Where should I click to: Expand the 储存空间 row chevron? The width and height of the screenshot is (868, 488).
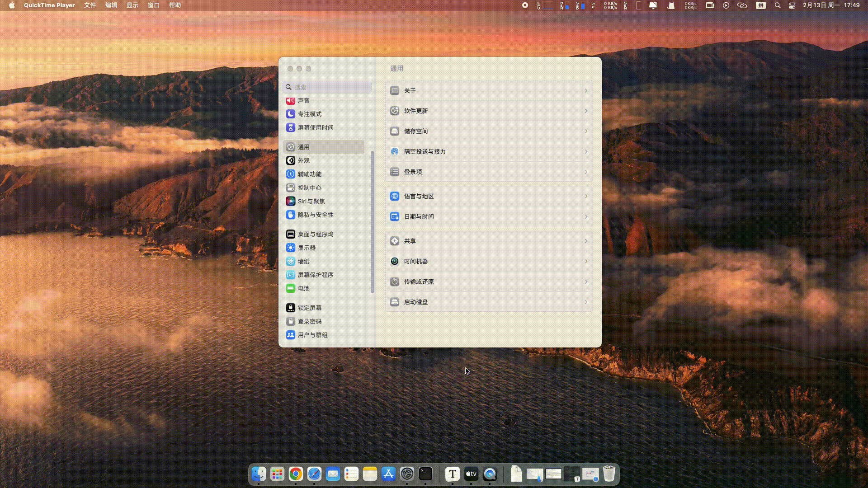(586, 131)
